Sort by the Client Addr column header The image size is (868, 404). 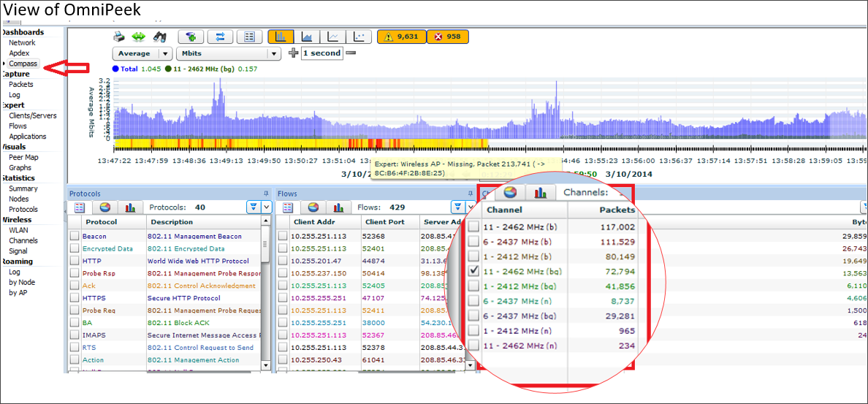(x=325, y=222)
